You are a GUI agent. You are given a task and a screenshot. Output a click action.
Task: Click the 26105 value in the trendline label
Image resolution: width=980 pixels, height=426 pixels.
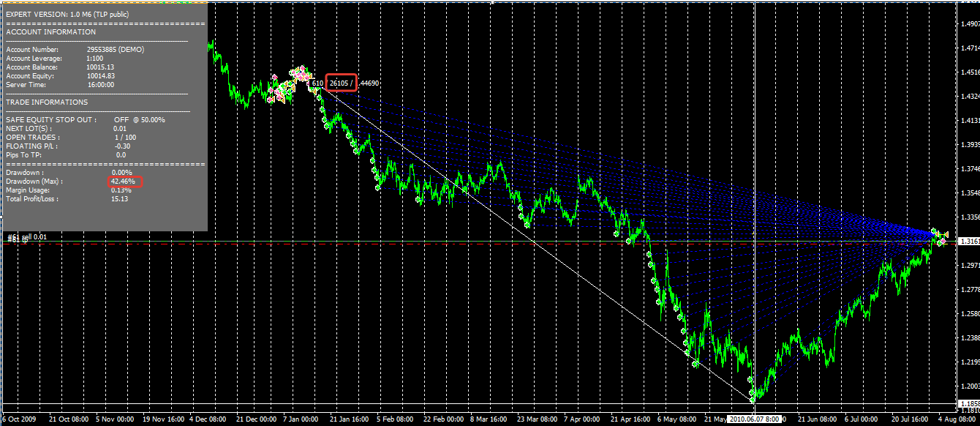tap(339, 83)
